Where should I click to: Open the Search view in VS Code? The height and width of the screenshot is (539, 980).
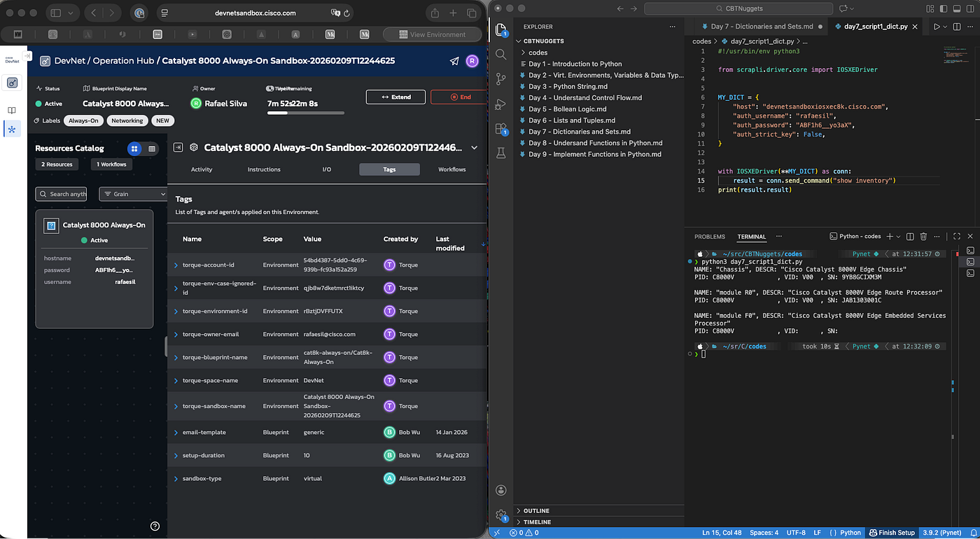pos(500,54)
